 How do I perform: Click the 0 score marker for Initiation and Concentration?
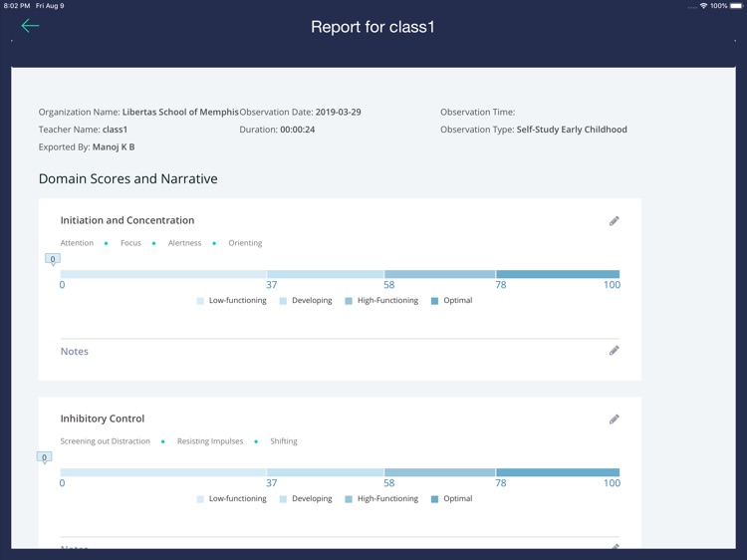pyautogui.click(x=53, y=259)
